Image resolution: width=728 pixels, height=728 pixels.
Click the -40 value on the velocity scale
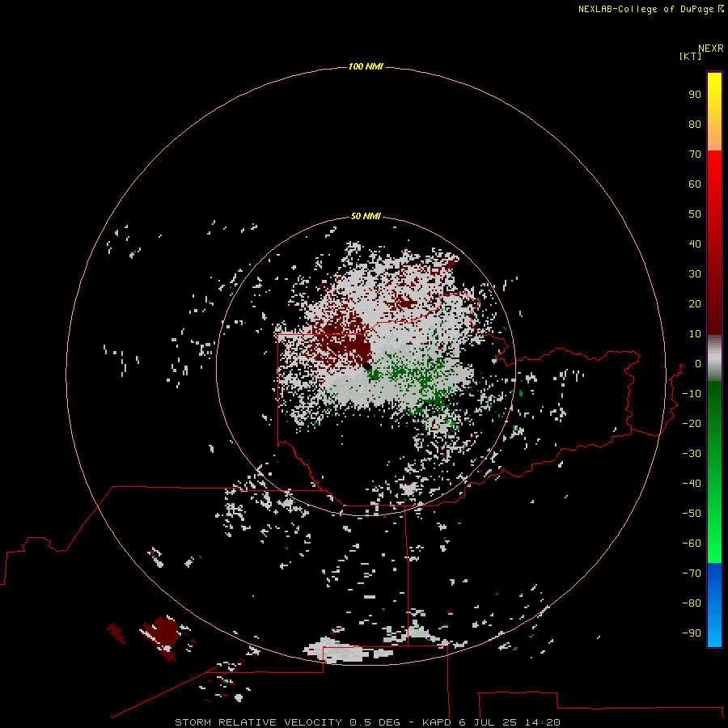692,484
